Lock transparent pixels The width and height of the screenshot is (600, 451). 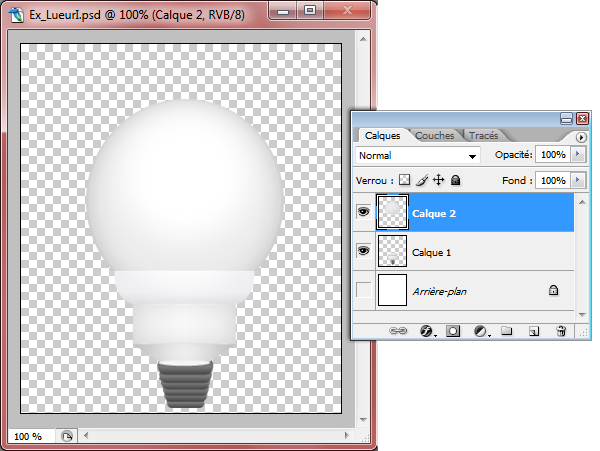(x=405, y=181)
